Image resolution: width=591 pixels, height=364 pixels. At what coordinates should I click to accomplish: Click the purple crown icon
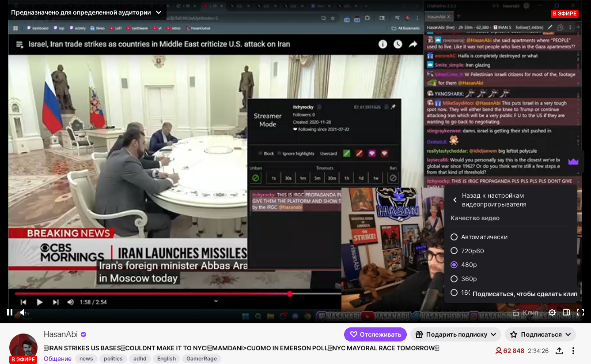click(573, 161)
